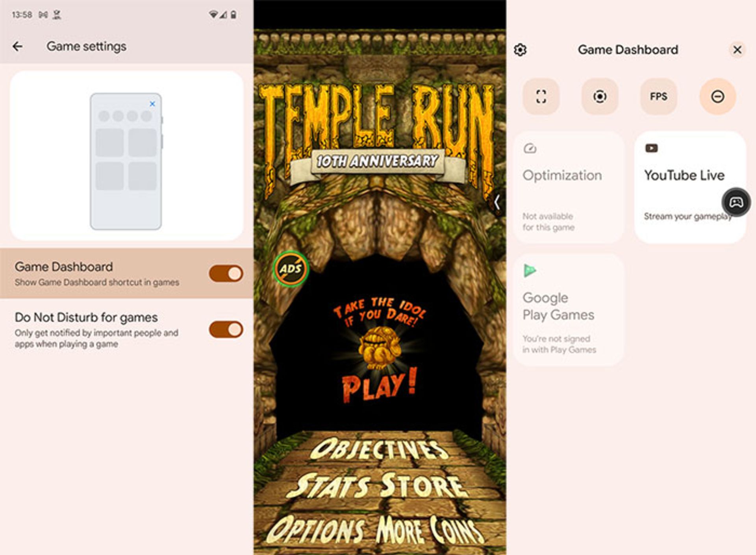
Task: Tap the YouTube icon on card
Action: (651, 148)
